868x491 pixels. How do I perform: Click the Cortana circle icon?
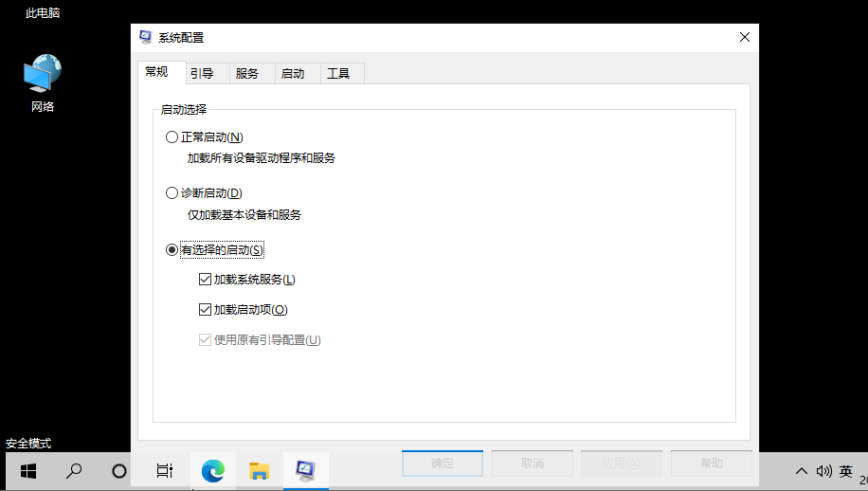[x=119, y=471]
